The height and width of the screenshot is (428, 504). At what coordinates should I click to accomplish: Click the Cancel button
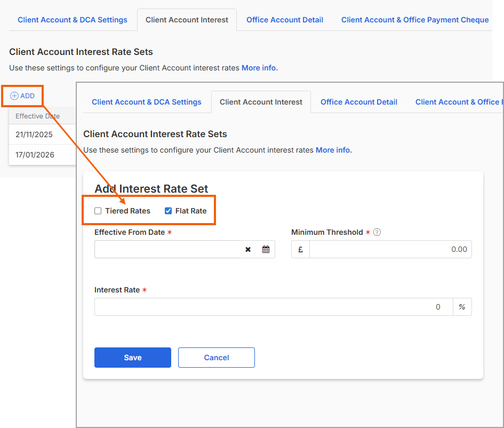(216, 358)
